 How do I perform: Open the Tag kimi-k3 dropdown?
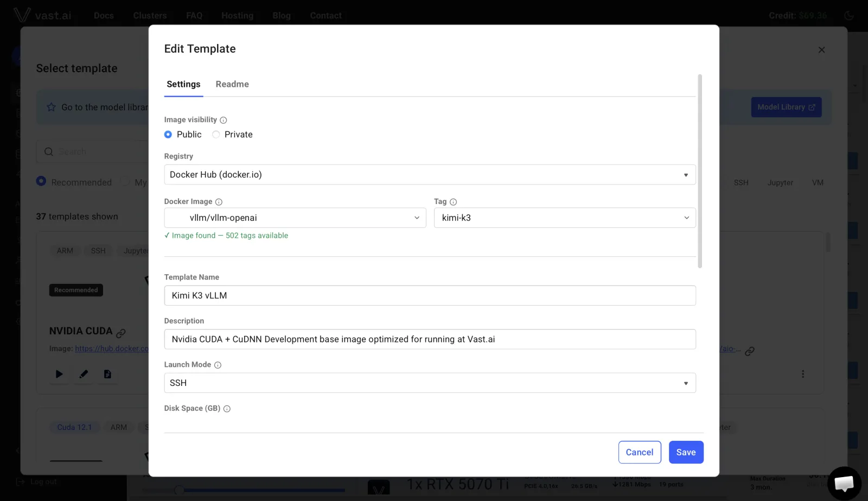[x=565, y=218]
